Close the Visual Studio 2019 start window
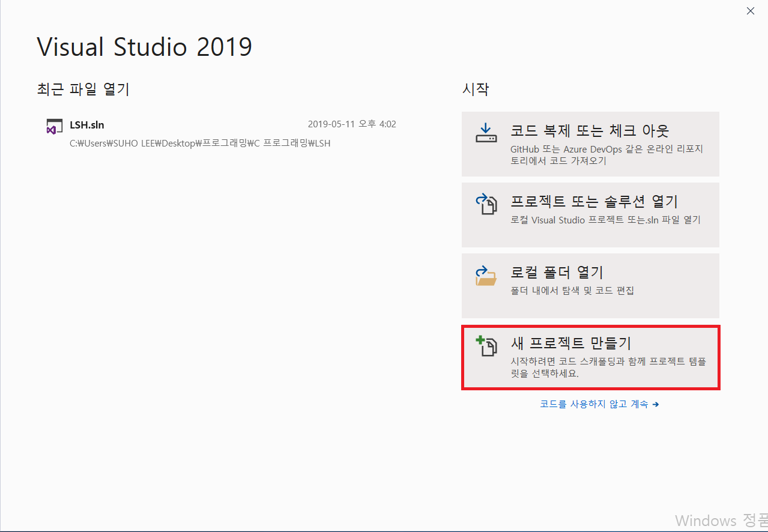768x532 pixels. pos(750,11)
